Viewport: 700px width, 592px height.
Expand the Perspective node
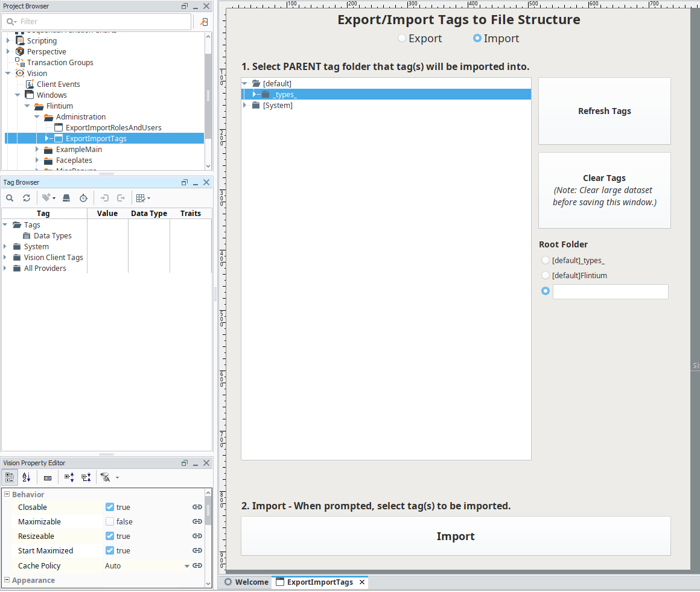click(8, 51)
